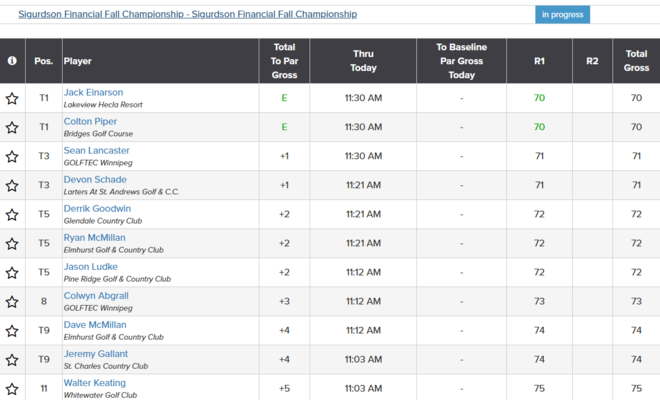This screenshot has width=660, height=400.
Task: Select the Thru Today column header
Action: point(363,61)
